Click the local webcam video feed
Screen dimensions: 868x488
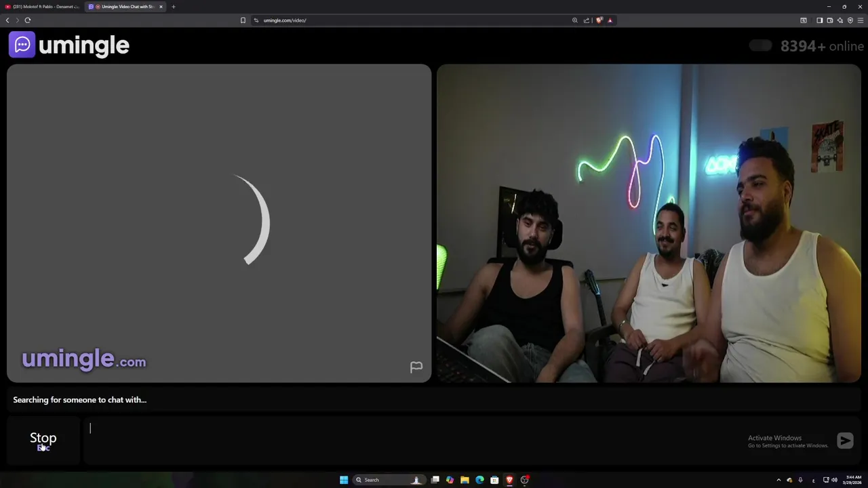pos(649,224)
